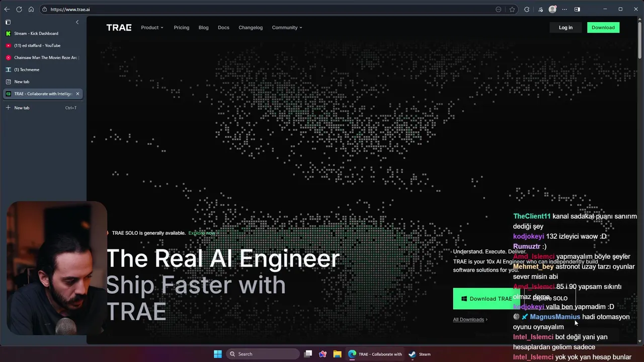Click the taskbar Search box
The image size is (644, 362).
(x=262, y=354)
